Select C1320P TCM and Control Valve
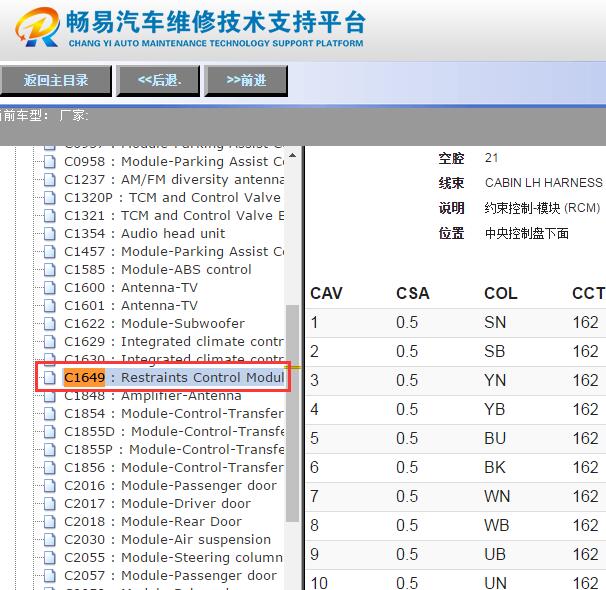The height and width of the screenshot is (590, 606). (172, 197)
